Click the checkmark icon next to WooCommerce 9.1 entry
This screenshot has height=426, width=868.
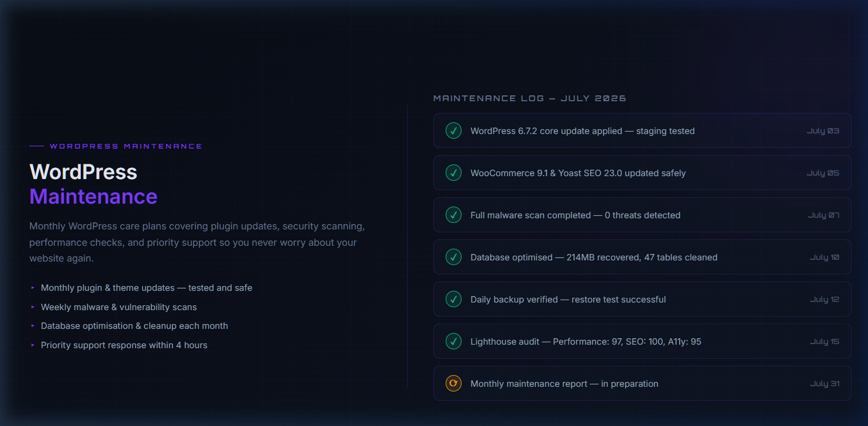[x=453, y=173]
